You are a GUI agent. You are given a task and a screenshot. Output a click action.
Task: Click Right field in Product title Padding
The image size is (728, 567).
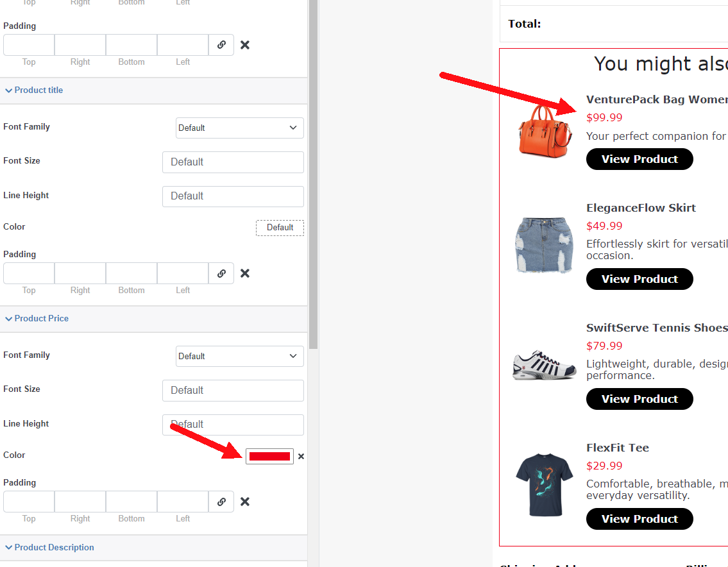(80, 273)
